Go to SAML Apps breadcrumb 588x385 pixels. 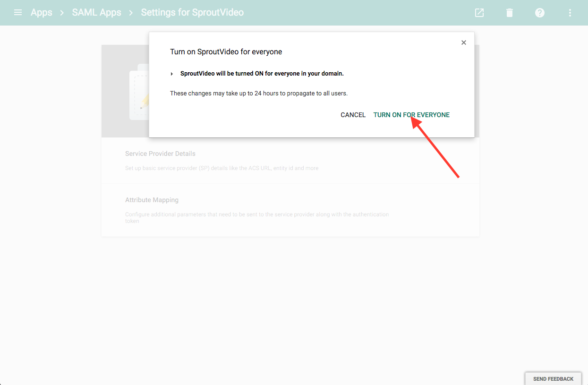coord(96,13)
